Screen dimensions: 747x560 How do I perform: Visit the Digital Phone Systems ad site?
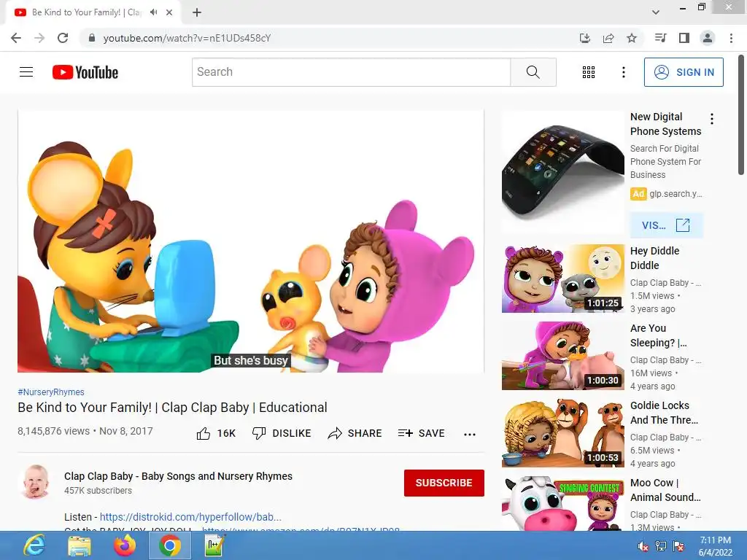point(666,225)
